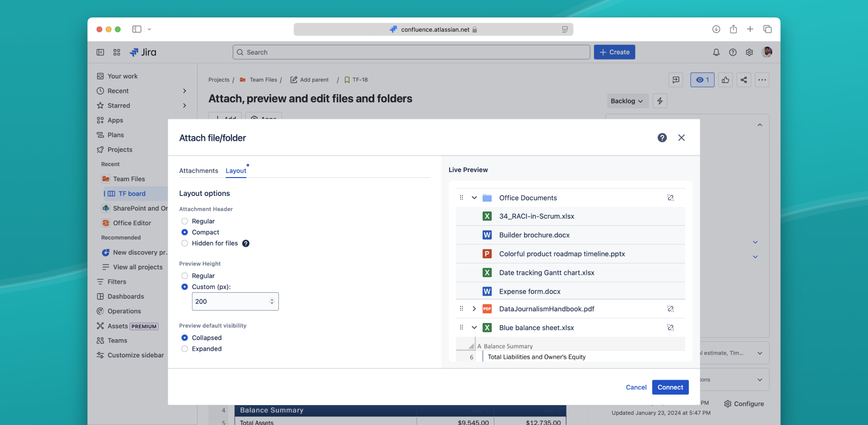
Task: Select Regular preview height option
Action: (x=184, y=276)
